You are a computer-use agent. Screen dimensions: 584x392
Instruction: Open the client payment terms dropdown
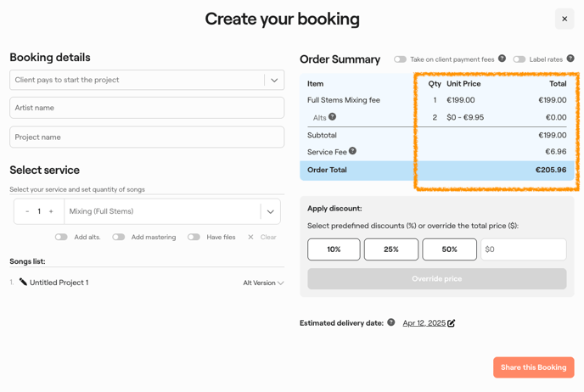click(274, 80)
